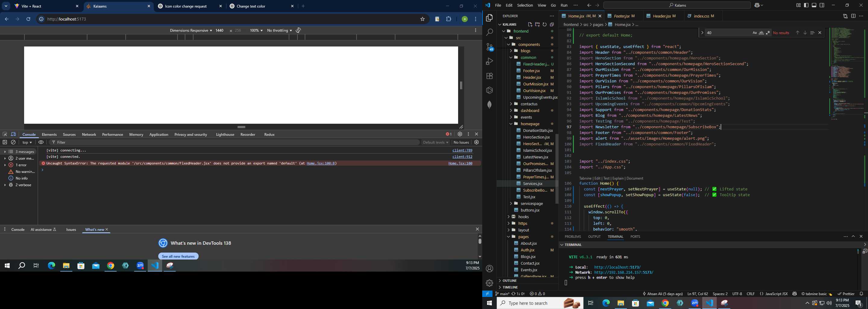Image resolution: width=868 pixels, height=309 pixels.
Task: Click Explorer file tree scrollbar
Action: (x=557, y=169)
